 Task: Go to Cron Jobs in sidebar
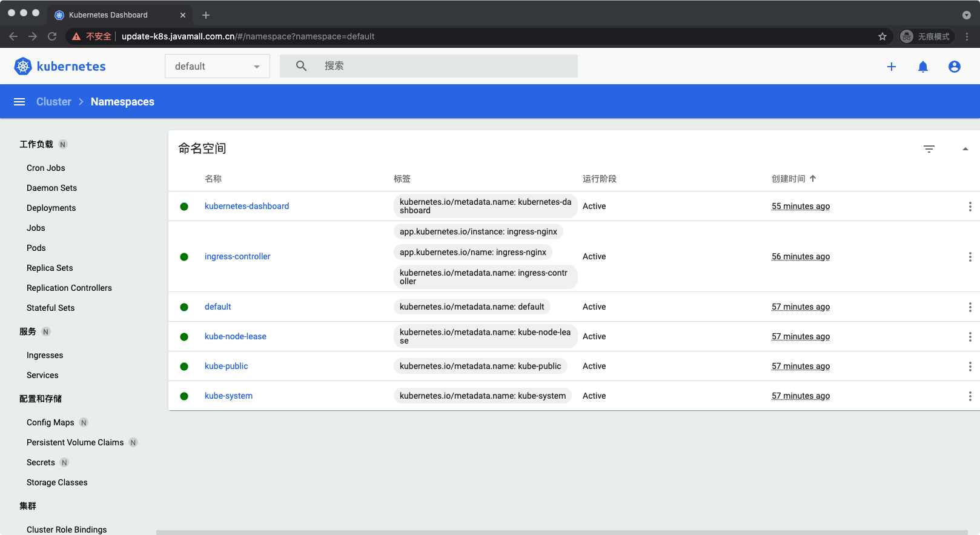click(46, 168)
